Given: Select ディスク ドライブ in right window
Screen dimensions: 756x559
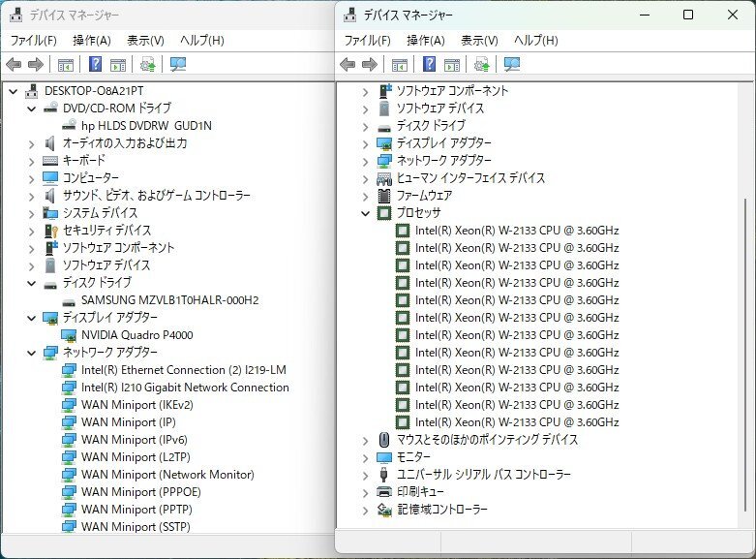Looking at the screenshot, I should point(431,126).
